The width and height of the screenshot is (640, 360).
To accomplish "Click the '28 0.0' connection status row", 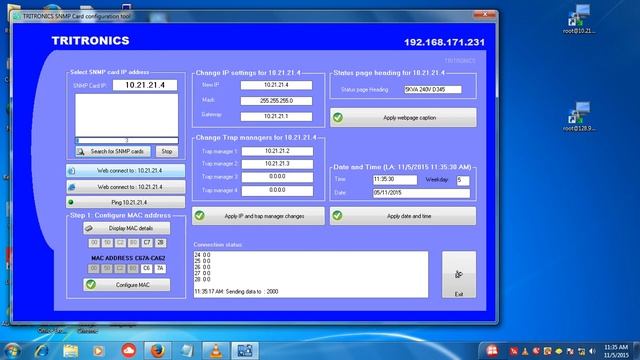I will pos(202,279).
